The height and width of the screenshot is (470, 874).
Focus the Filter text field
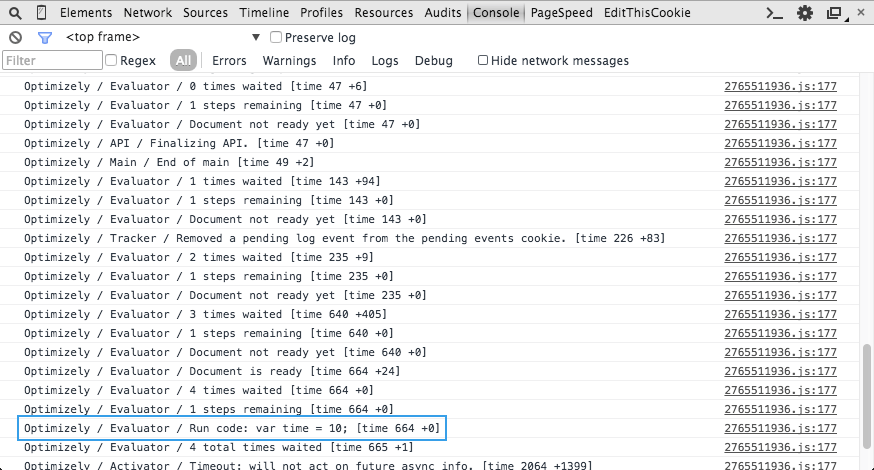click(52, 61)
